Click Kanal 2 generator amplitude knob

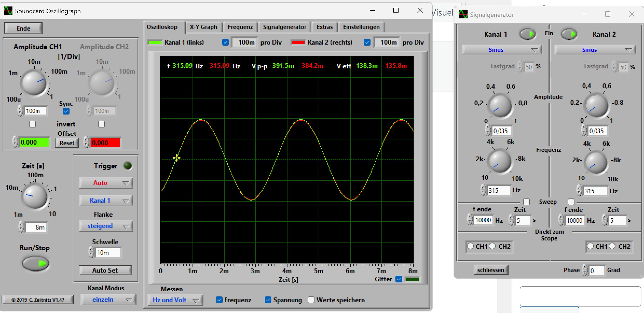click(x=596, y=105)
